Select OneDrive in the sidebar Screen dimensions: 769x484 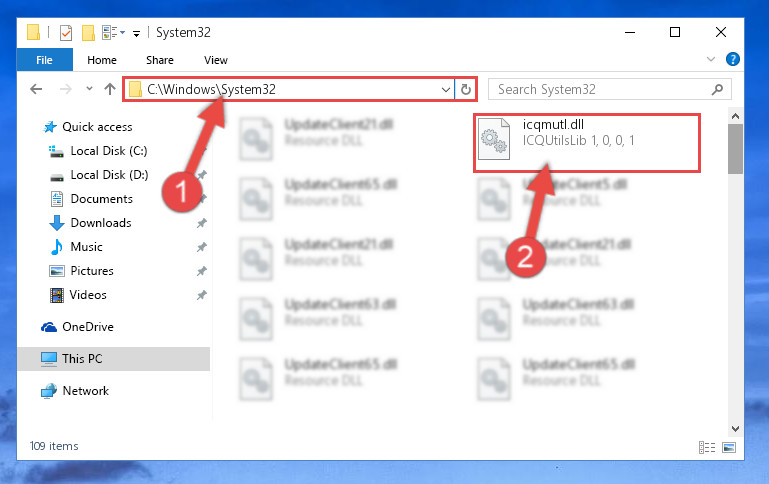(x=88, y=327)
